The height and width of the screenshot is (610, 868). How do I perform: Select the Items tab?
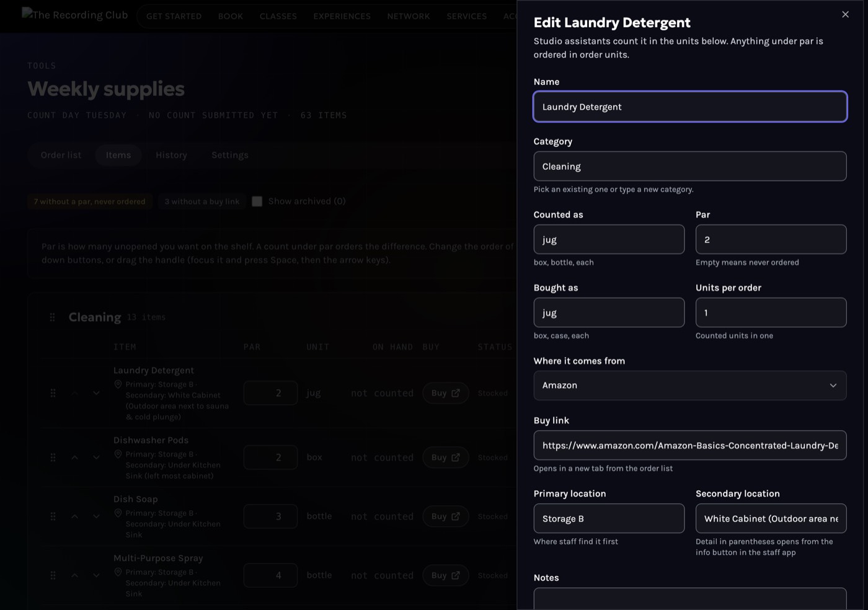click(x=118, y=155)
